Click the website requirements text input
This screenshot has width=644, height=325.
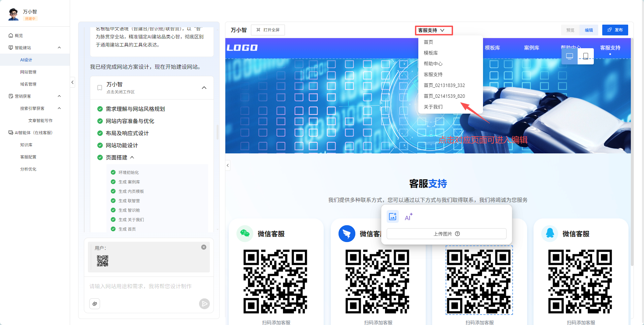coord(148,286)
